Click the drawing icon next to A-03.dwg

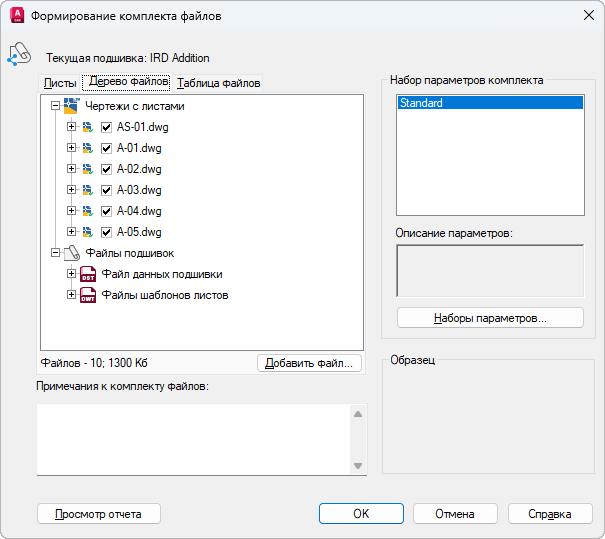[88, 190]
